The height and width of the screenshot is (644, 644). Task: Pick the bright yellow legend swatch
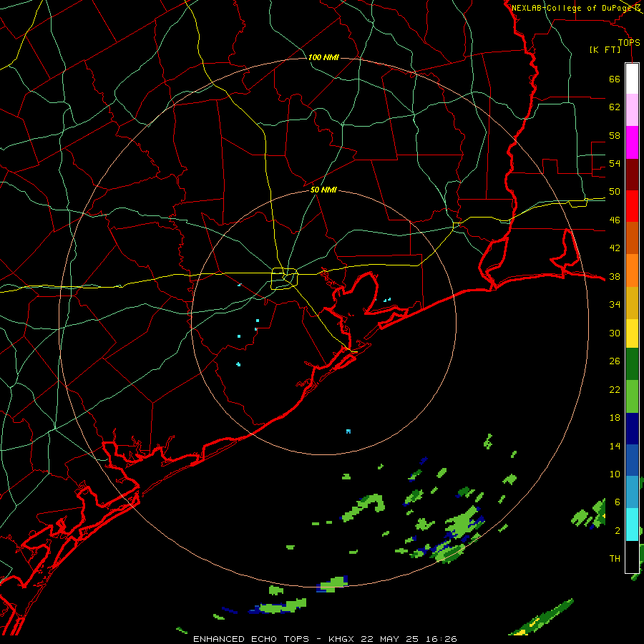point(632,333)
